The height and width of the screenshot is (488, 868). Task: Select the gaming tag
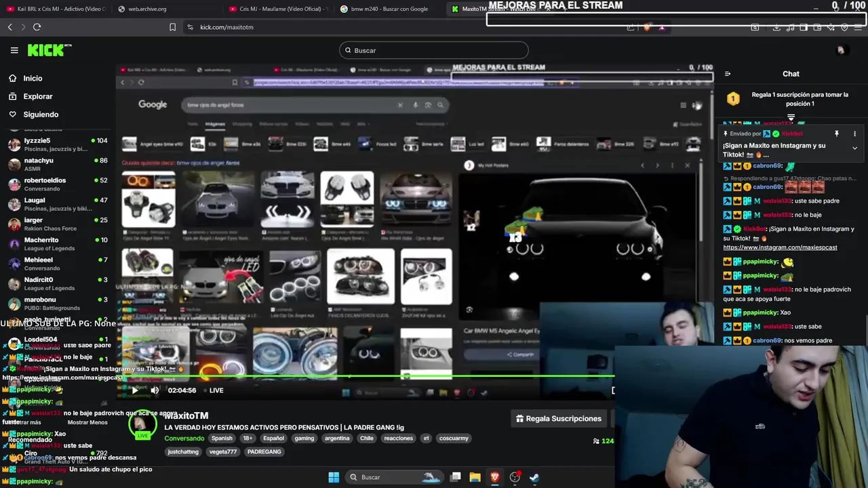click(304, 439)
